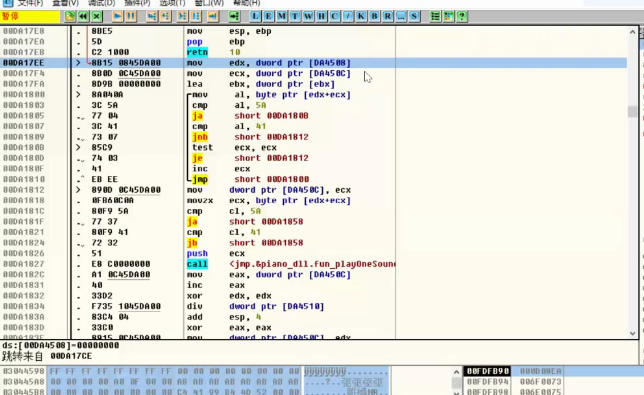Click the disassembly scrollbar up arrow
The height and width of the screenshot is (395, 644).
coord(632,32)
